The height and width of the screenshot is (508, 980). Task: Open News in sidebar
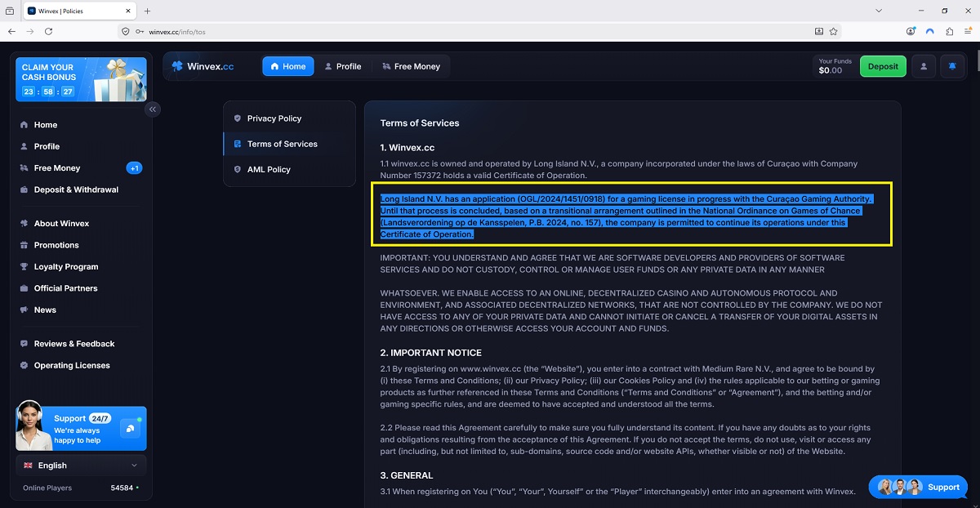point(45,310)
